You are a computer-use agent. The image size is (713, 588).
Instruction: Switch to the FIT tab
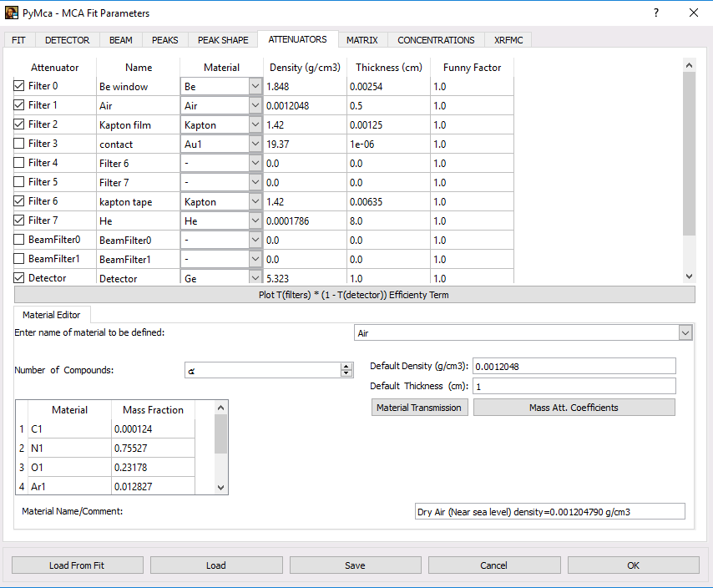[18, 40]
